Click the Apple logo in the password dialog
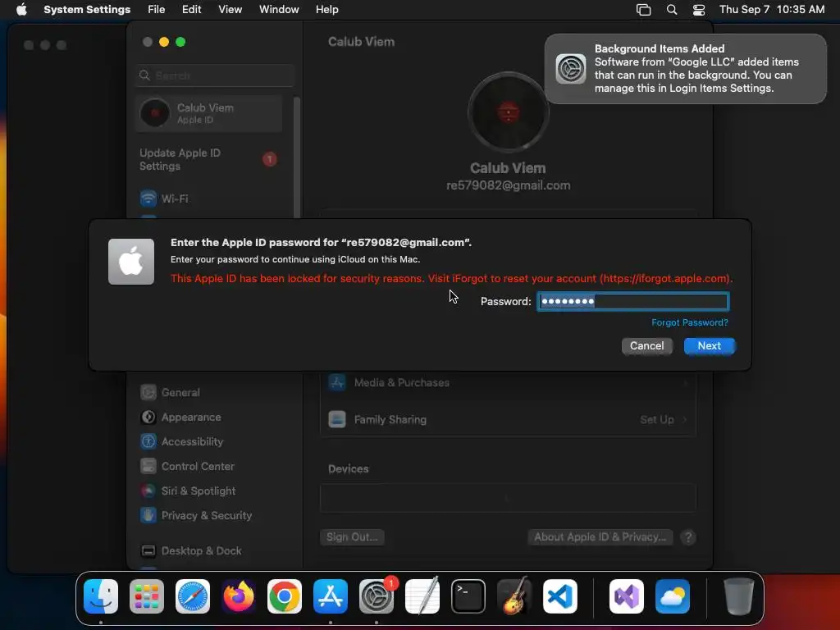This screenshot has width=840, height=630. pos(131,262)
